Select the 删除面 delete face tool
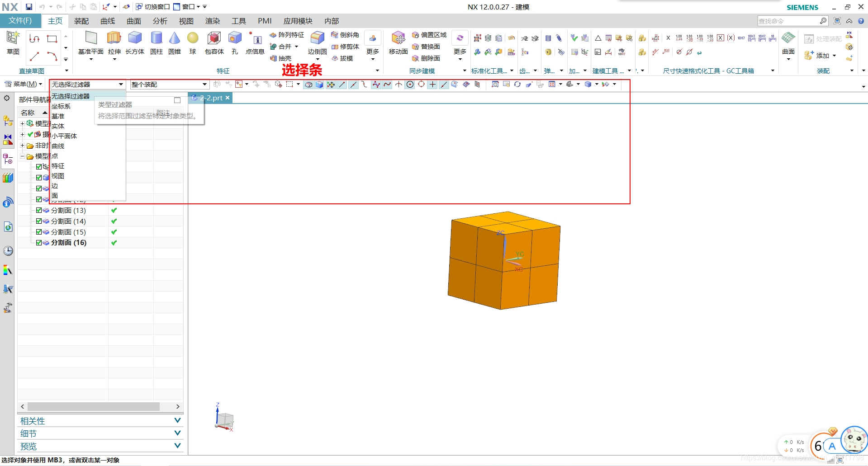Image resolution: width=868 pixels, height=466 pixels. (426, 58)
